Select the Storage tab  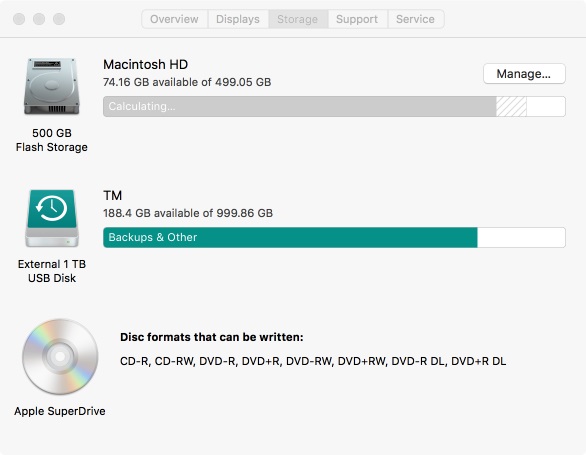point(297,19)
